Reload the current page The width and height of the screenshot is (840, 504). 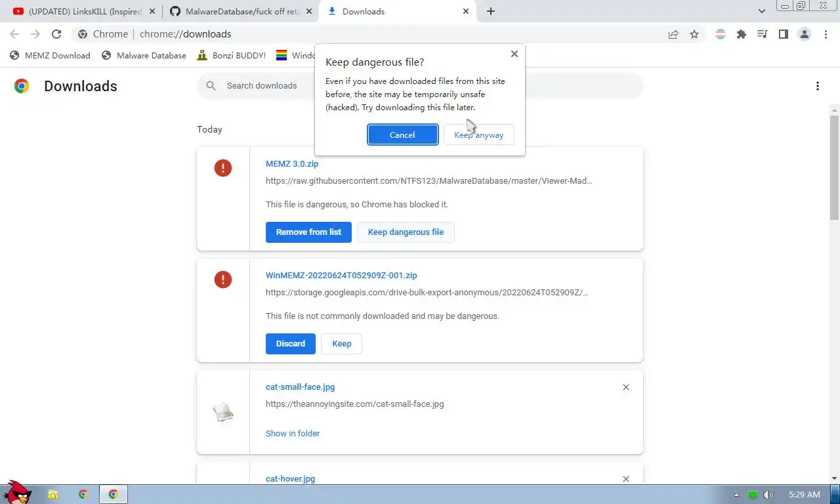coord(56,34)
